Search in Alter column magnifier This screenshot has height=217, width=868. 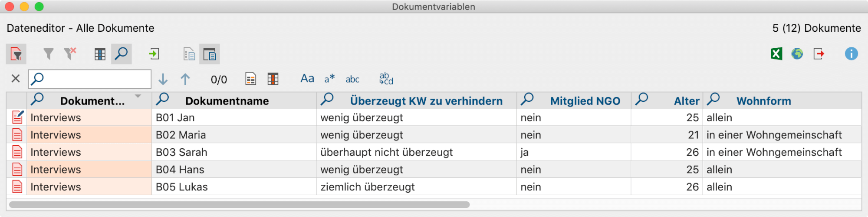[642, 99]
